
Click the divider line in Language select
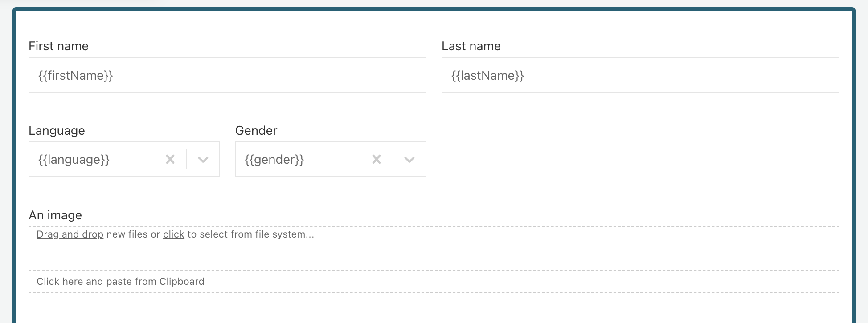tap(187, 159)
